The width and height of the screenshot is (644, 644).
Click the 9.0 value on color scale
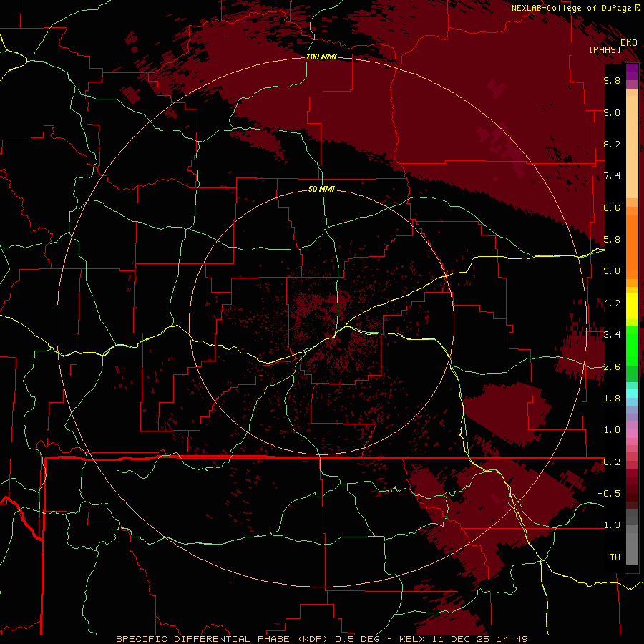point(612,112)
